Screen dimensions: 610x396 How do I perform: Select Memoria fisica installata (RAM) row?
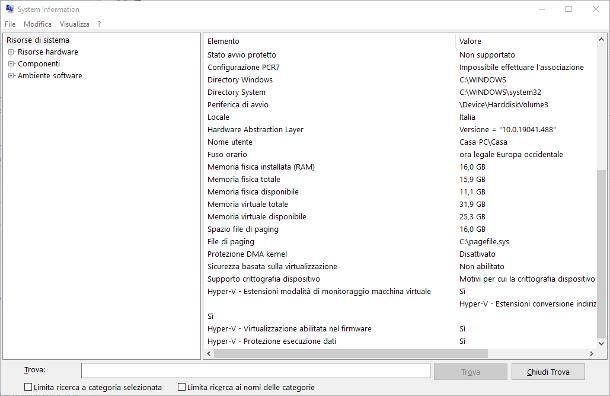(x=400, y=167)
